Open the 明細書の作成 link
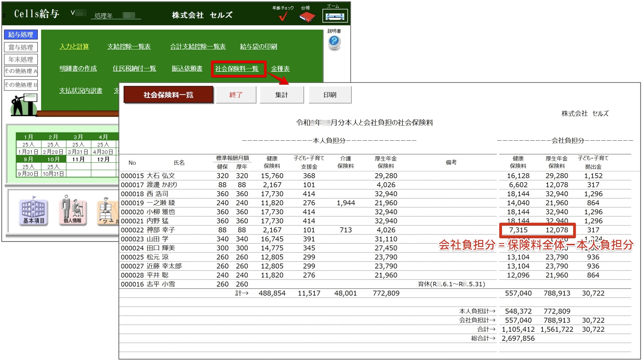Image resolution: width=644 pixels, height=363 pixels. [78, 69]
